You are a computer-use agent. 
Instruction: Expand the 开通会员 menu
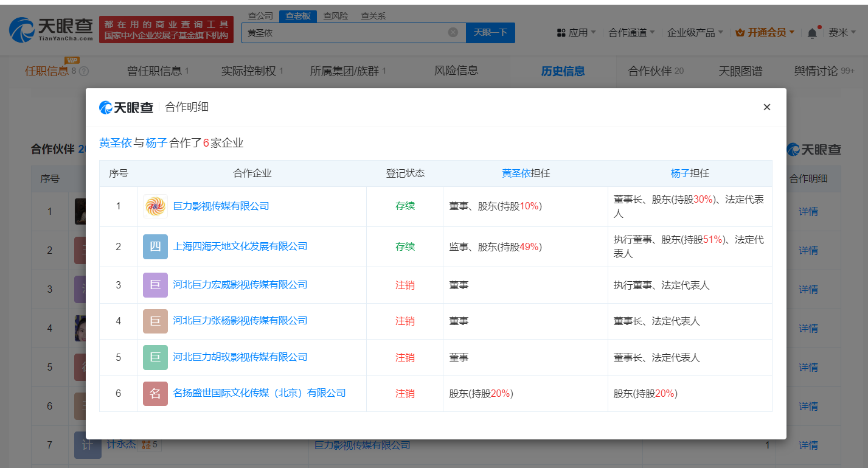click(765, 33)
